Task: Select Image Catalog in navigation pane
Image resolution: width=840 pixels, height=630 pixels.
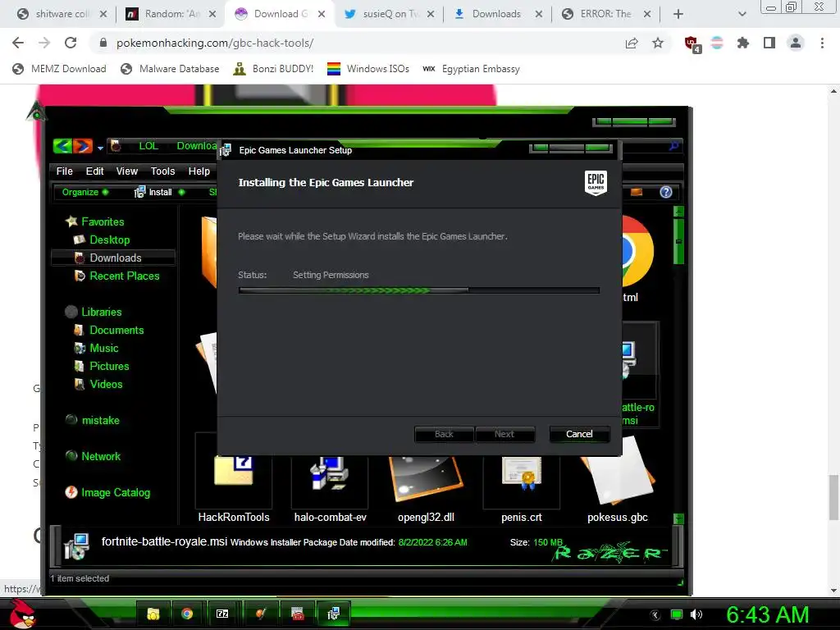Action: click(107, 492)
